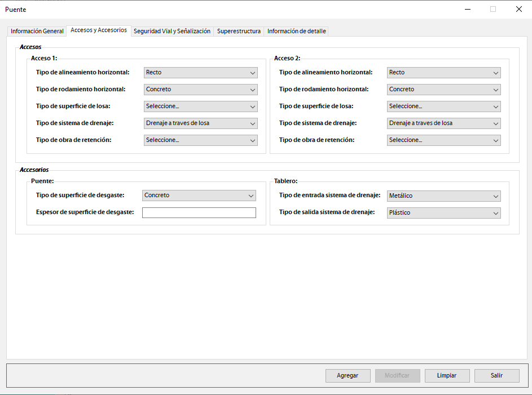Expand Acceso 1 rodamiento horizontal dropdown

click(201, 90)
